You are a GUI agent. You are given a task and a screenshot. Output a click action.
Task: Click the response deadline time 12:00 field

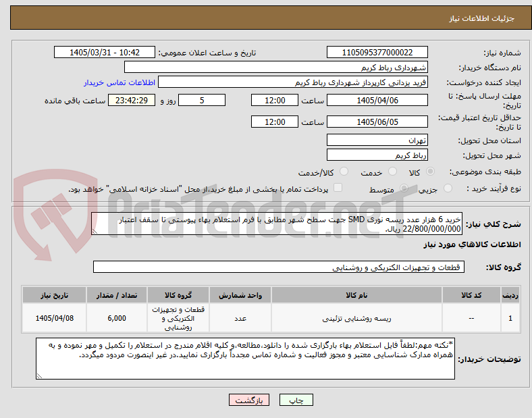coord(275,101)
